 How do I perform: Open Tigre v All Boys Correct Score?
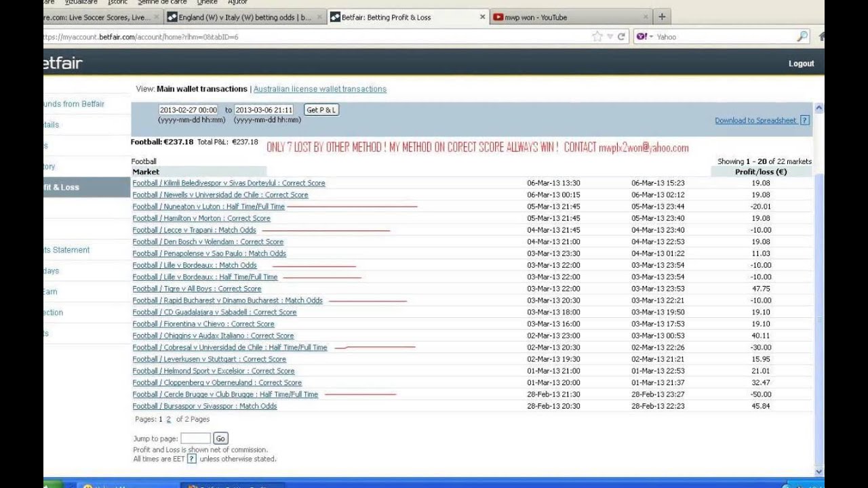(x=197, y=289)
